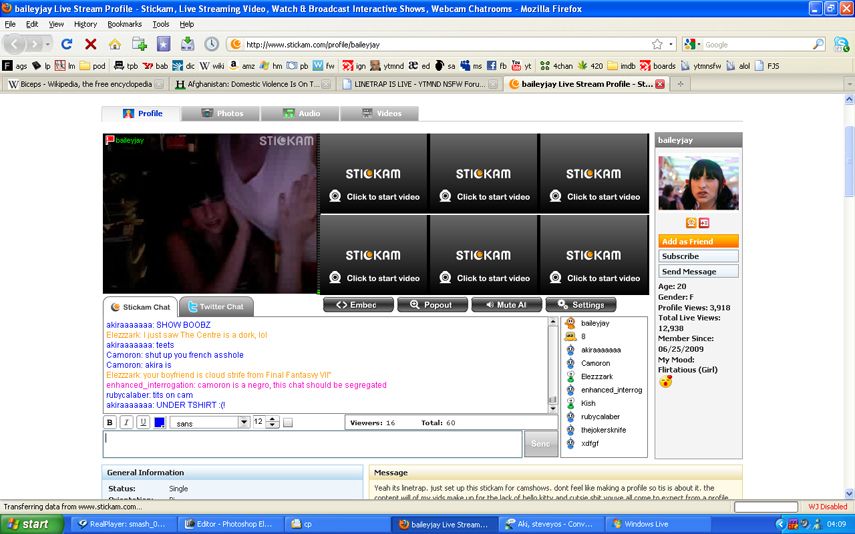Screen dimensions: 855x534
Task: Open the Tools menu
Action: click(161, 24)
